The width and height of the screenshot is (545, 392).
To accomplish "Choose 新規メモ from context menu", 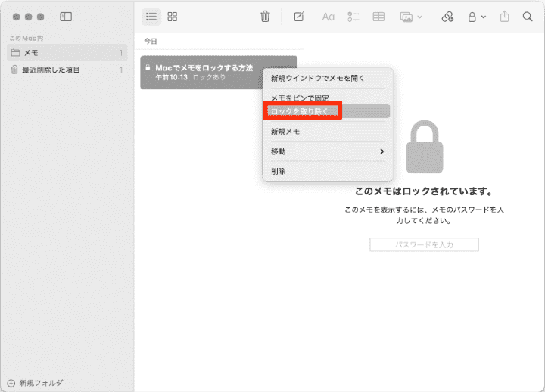I will point(328,132).
